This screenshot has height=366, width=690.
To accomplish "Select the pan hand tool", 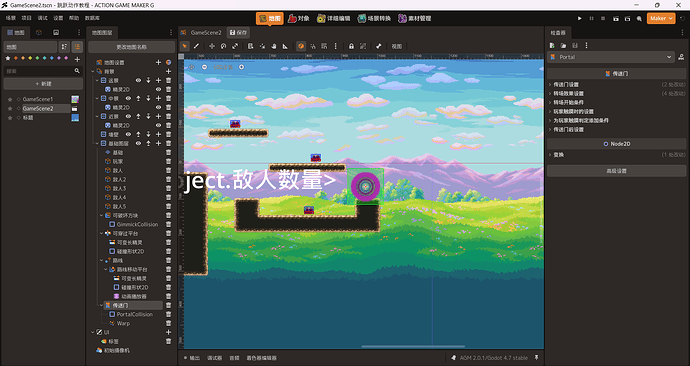I will click(x=274, y=46).
